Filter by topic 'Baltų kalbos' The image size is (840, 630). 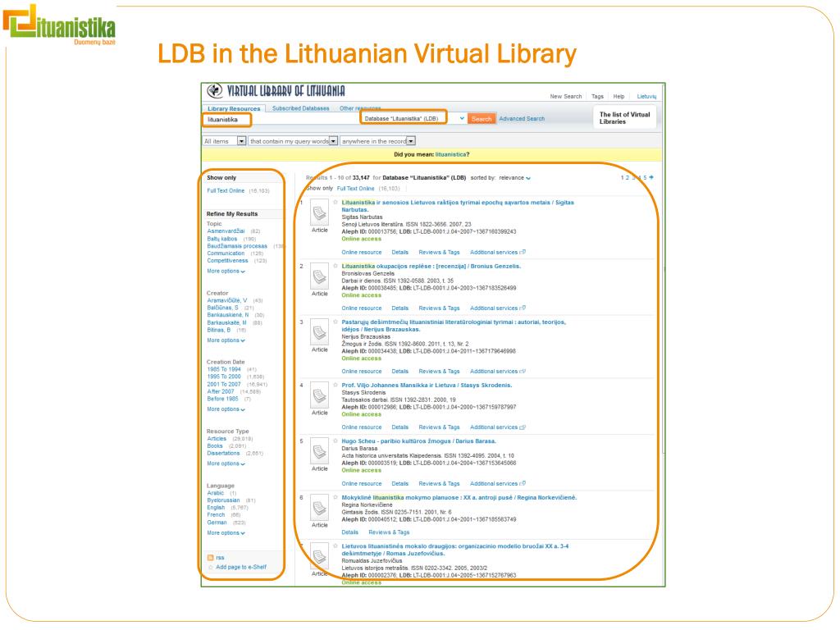click(x=221, y=239)
